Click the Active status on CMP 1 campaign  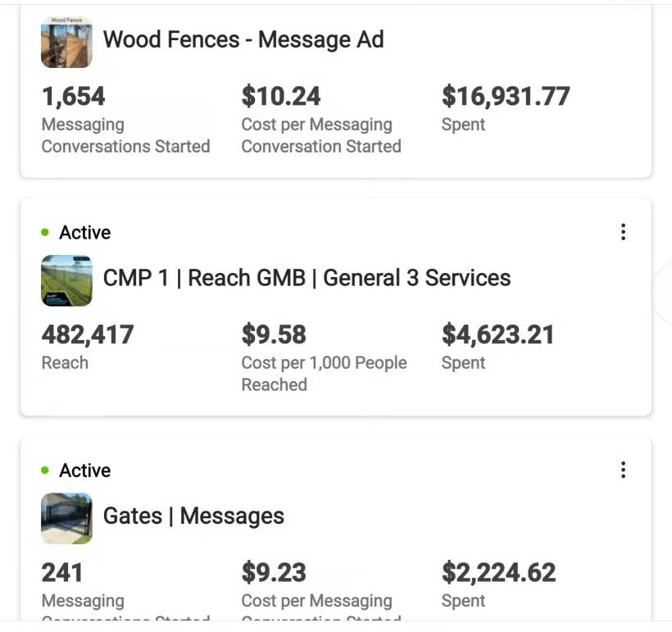(x=84, y=233)
